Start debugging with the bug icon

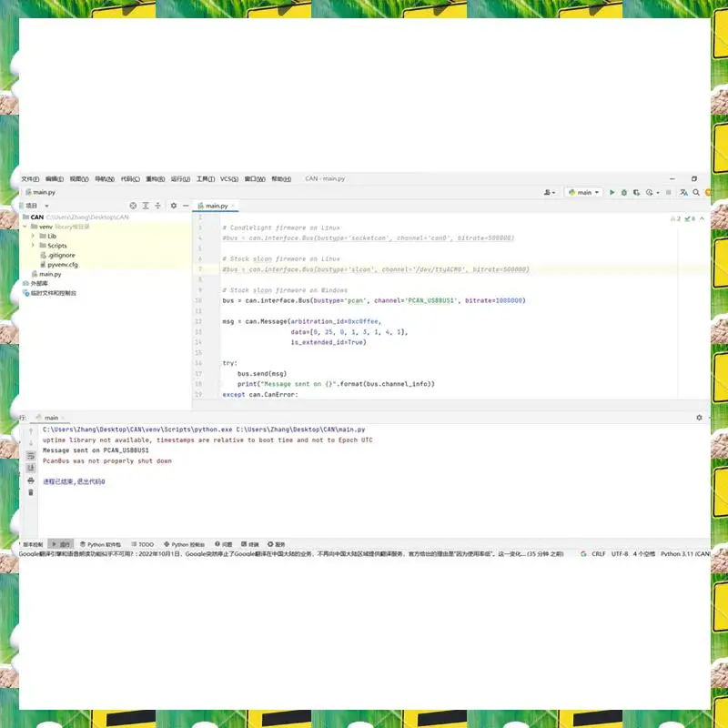click(x=624, y=192)
